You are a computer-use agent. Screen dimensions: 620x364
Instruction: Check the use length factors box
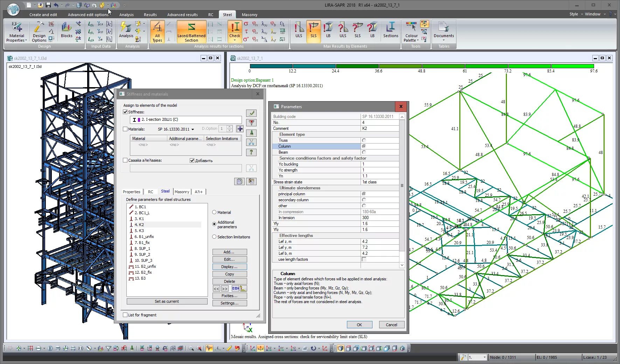point(364,259)
